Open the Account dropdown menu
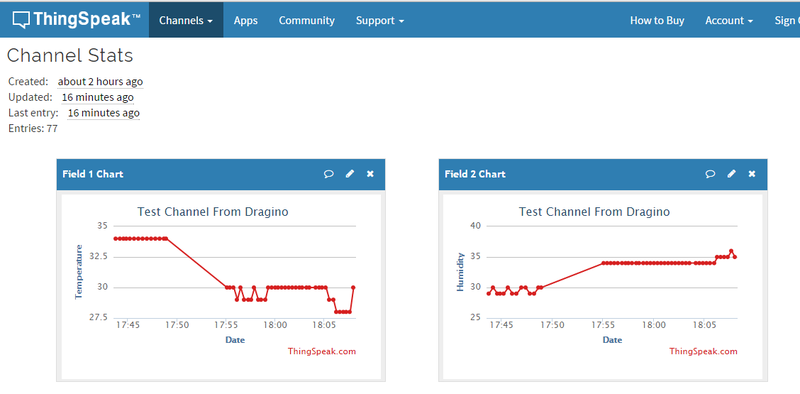 point(729,20)
